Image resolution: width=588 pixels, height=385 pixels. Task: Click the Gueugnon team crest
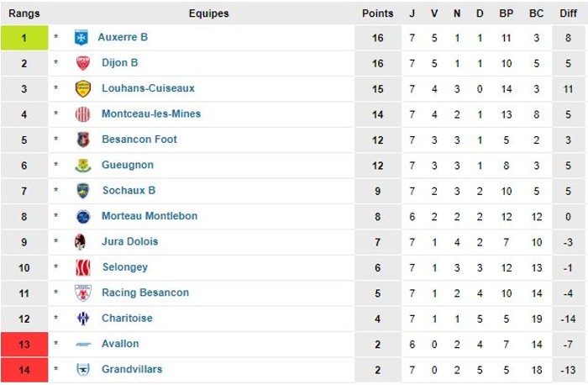(x=83, y=166)
